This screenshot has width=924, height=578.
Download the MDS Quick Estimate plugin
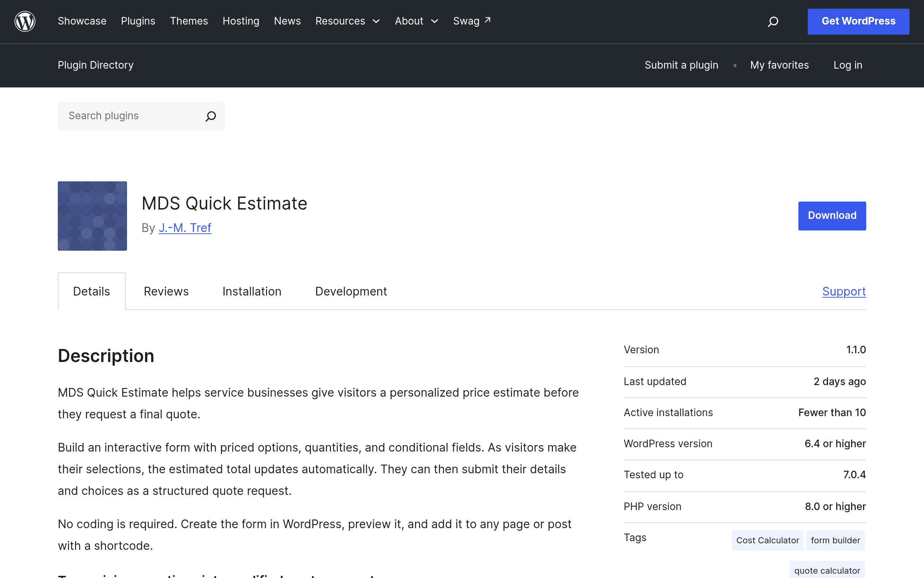point(832,216)
